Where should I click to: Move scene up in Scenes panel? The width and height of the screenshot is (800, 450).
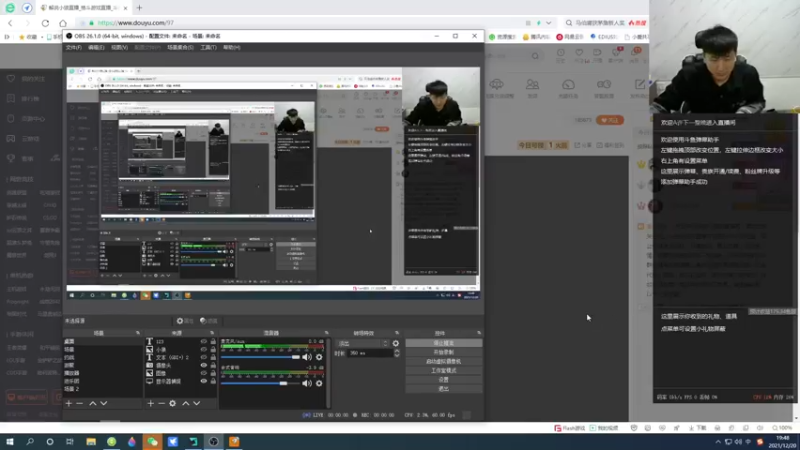tap(93, 404)
